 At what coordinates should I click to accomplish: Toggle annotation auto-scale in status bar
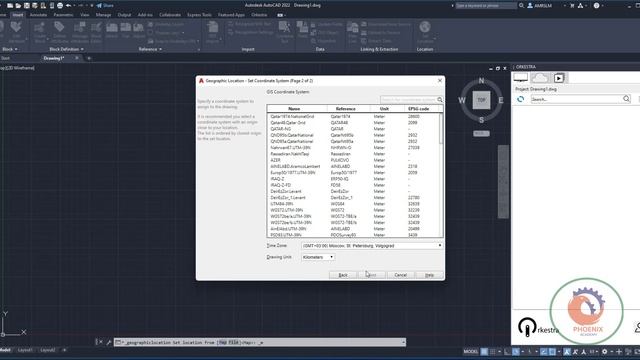coord(576,351)
